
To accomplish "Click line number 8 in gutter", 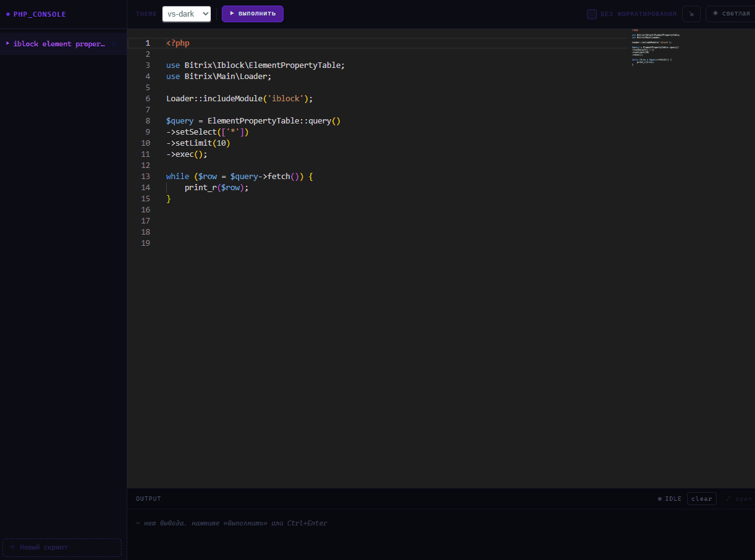I will [x=148, y=121].
